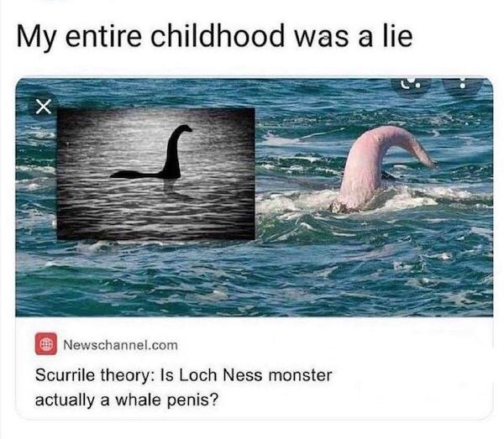This screenshot has height=439, width=504.
Task: Open the three-dot more options menu
Action: [x=463, y=85]
